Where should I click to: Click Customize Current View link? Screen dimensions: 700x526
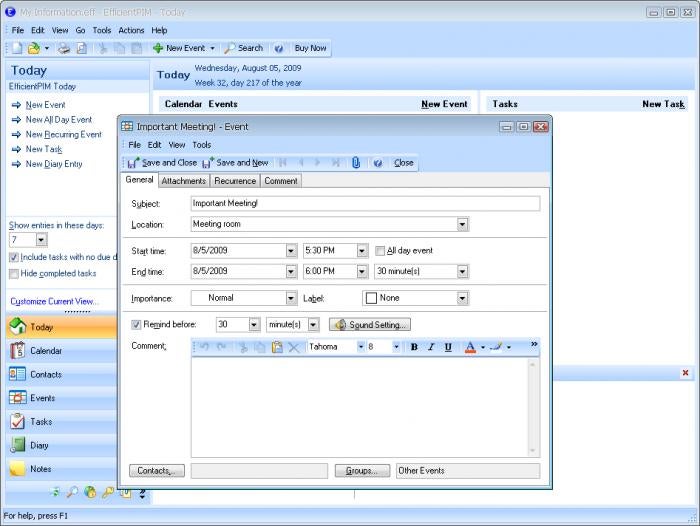55,301
